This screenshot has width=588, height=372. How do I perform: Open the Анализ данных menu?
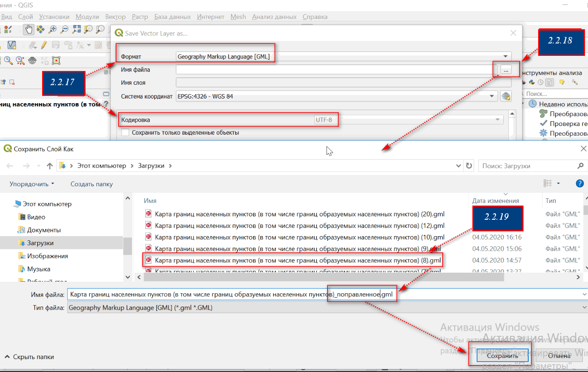pyautogui.click(x=274, y=17)
